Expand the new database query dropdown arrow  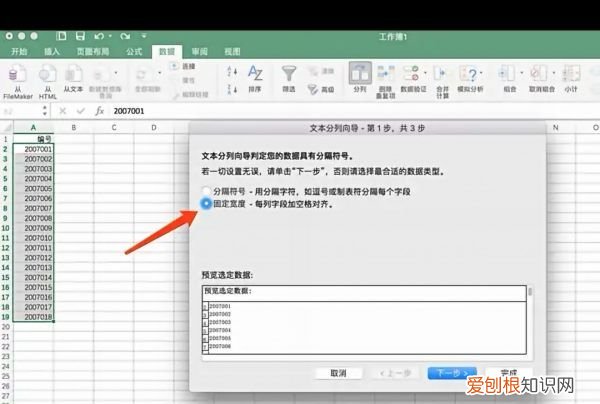[116, 73]
